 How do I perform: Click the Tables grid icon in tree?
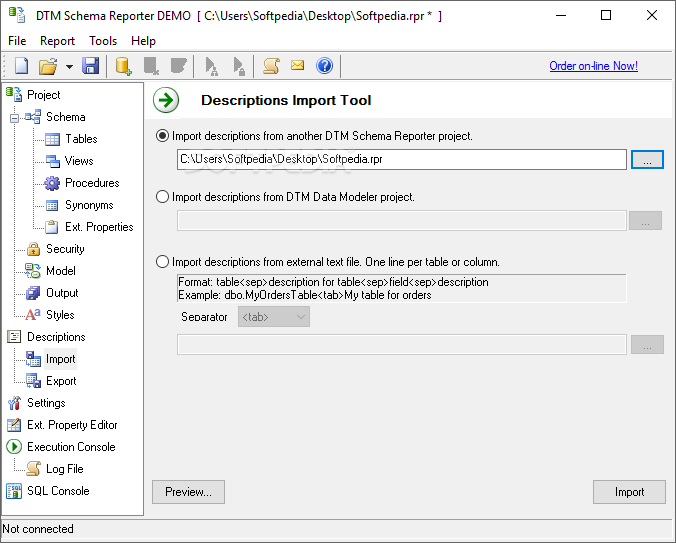click(52, 139)
